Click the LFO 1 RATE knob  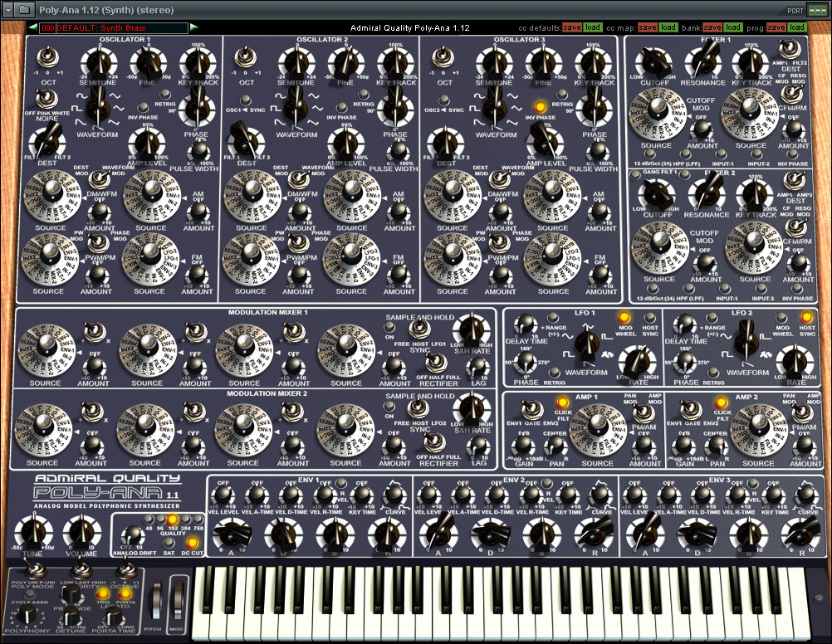639,362
